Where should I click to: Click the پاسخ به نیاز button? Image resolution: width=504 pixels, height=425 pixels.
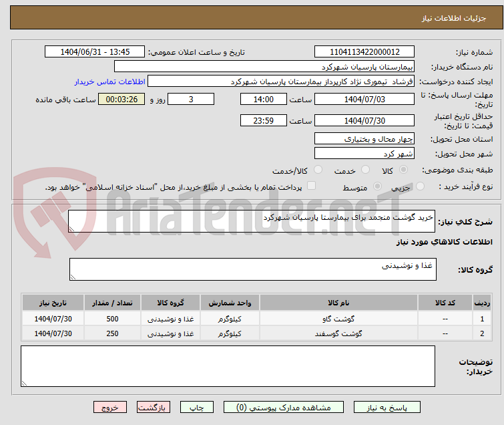click(x=387, y=408)
